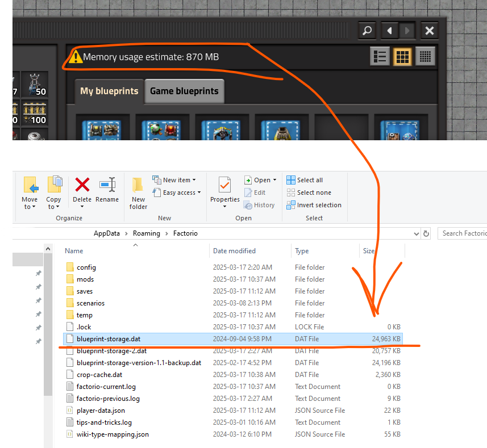Click the navigation pane scrollbar thumb
Image resolution: width=487 pixels, height=448 pixels.
tap(48, 325)
